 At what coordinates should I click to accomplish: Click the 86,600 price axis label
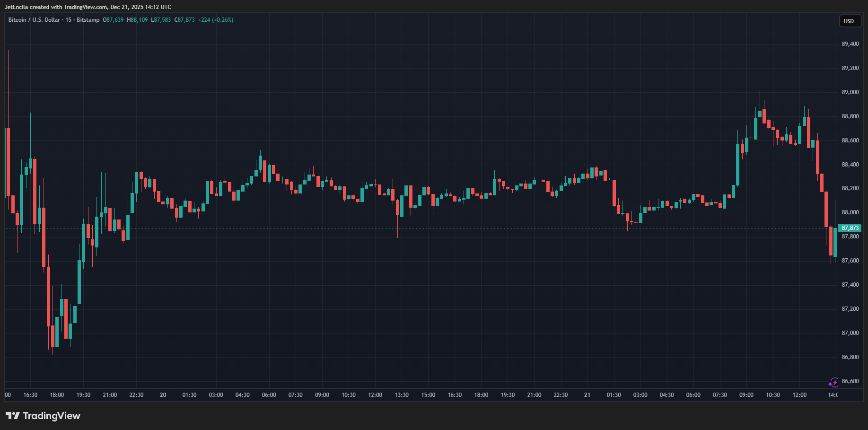850,381
